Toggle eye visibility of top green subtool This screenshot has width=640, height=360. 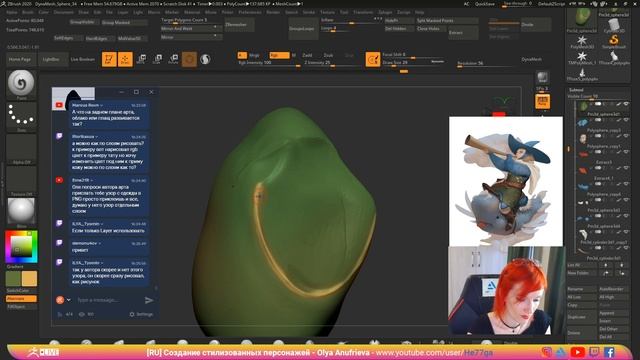626,104
